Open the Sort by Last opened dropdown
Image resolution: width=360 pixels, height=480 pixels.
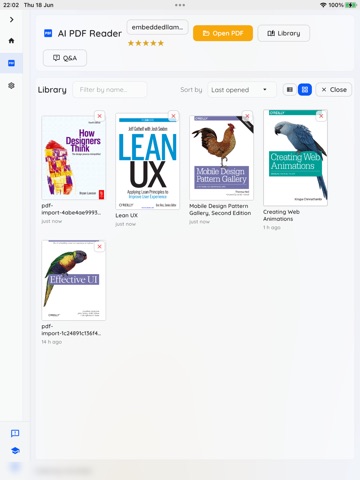click(242, 90)
